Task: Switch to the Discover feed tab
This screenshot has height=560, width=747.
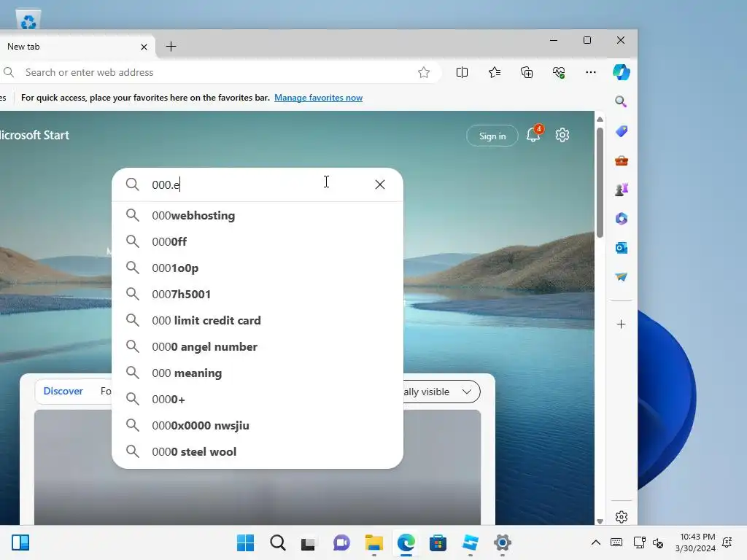Action: coord(63,391)
